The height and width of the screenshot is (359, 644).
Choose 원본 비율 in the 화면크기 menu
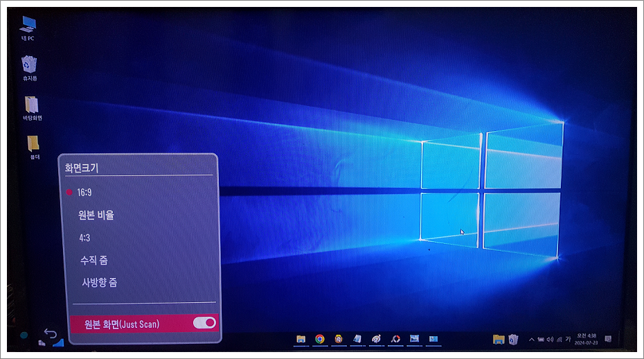96,215
